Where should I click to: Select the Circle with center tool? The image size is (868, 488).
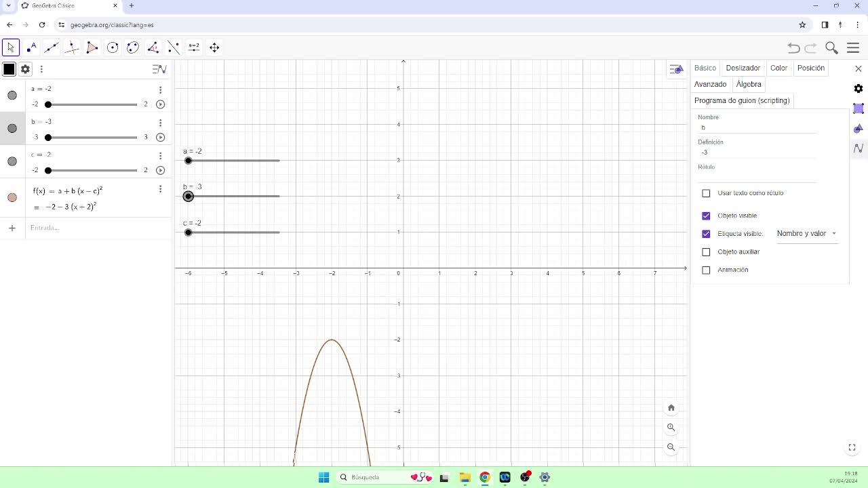coord(113,47)
